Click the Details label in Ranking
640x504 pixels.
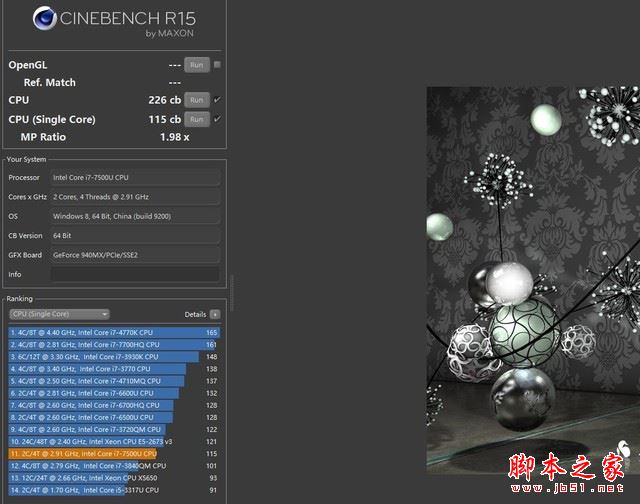click(195, 314)
